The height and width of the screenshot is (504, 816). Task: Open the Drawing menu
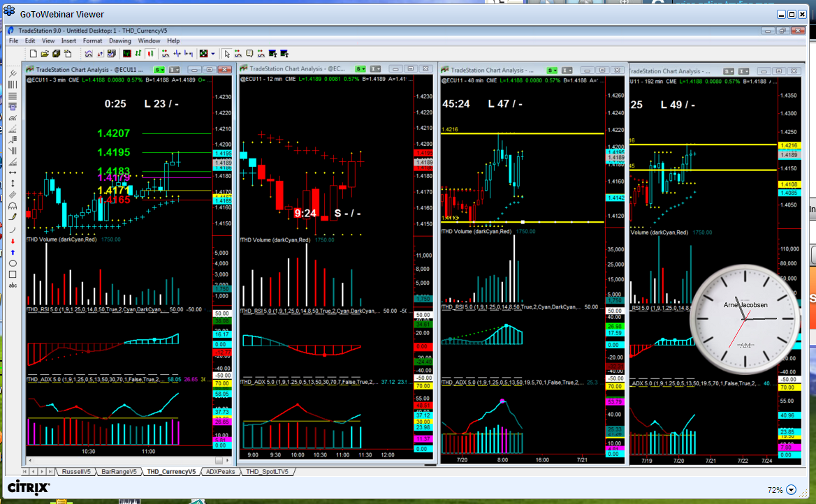120,40
